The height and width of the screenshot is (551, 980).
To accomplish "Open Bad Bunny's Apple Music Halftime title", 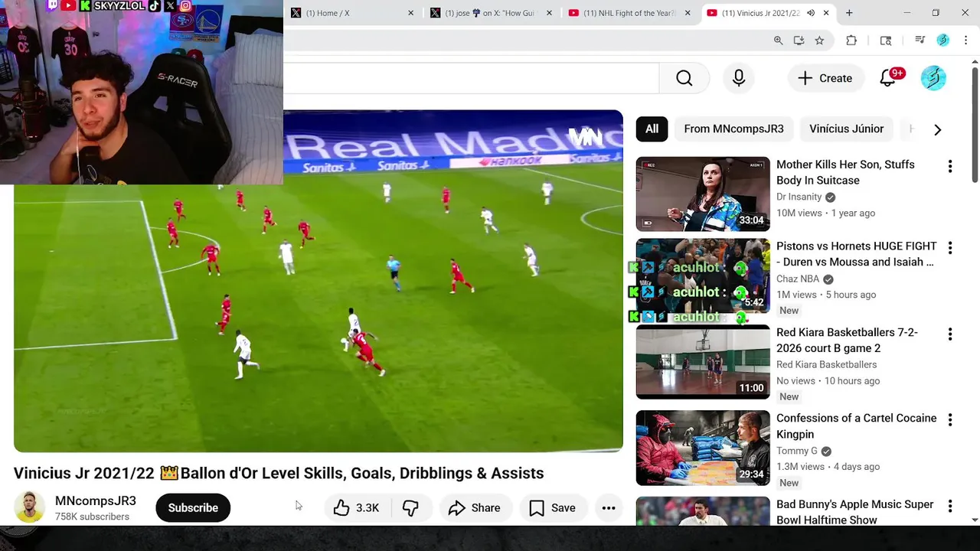I will pyautogui.click(x=854, y=512).
